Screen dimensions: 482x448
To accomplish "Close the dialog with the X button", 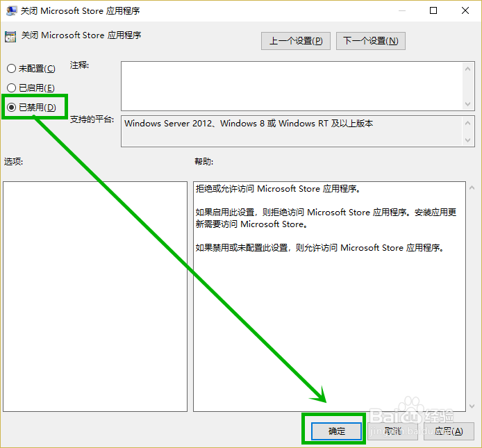I will (465, 10).
